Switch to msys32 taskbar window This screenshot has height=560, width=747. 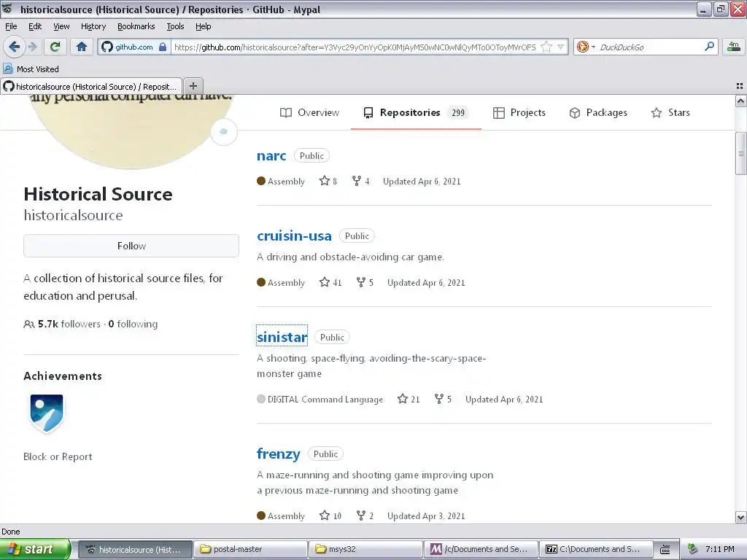(365, 549)
